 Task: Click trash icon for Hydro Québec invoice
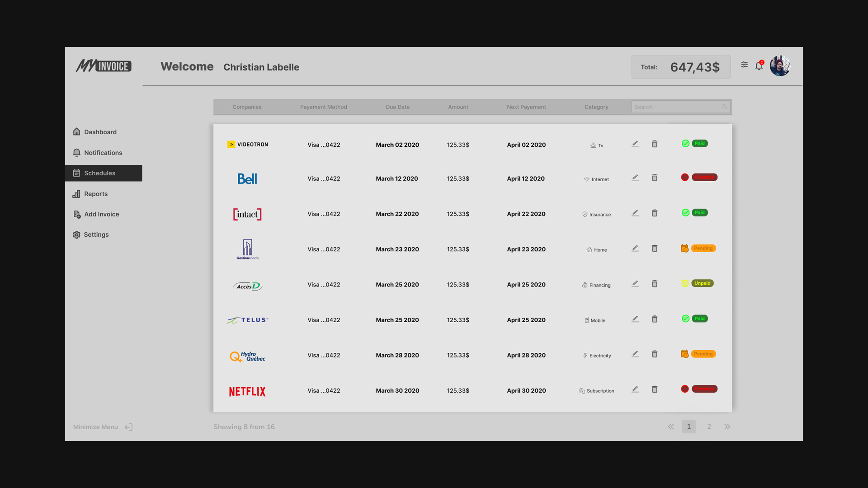point(654,354)
